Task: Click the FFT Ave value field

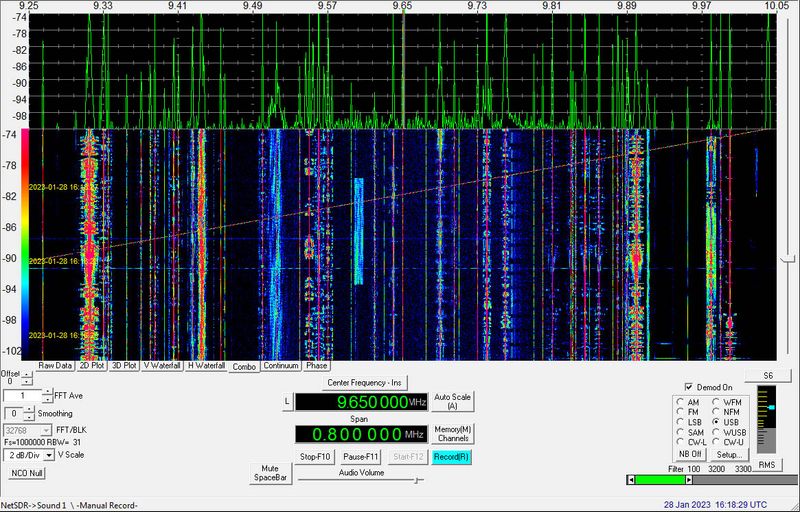Action: click(22, 396)
